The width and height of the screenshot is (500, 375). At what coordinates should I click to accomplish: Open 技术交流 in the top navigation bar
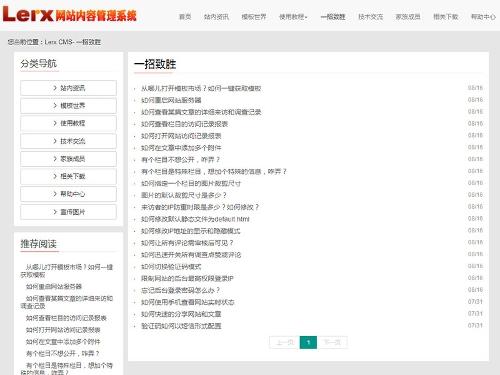coord(370,17)
